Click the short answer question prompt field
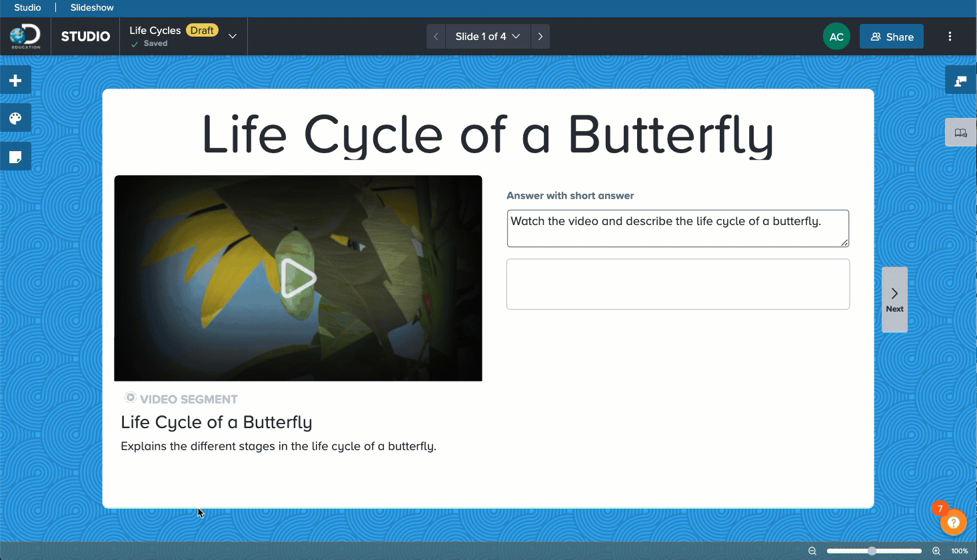Image resolution: width=977 pixels, height=560 pixels. [x=678, y=228]
